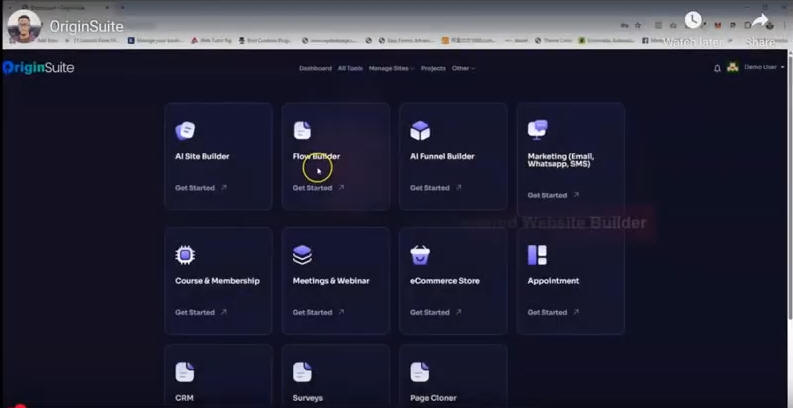Click the Demo User avatar icon
This screenshot has width=793, height=408.
[x=733, y=67]
